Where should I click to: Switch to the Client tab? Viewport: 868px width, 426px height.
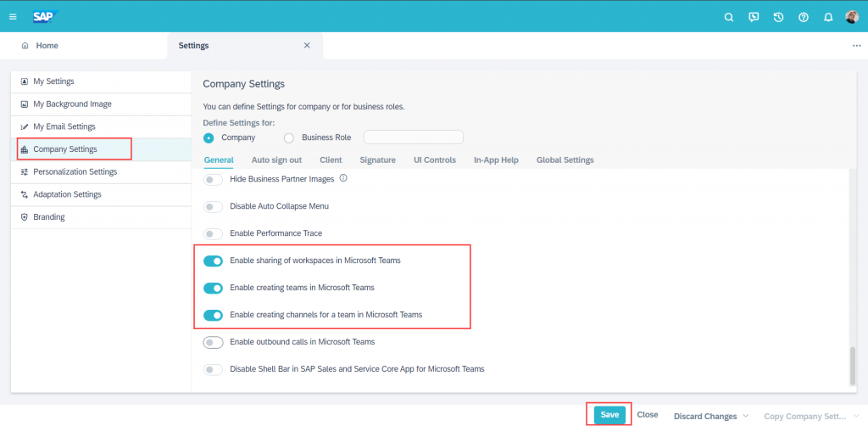(x=331, y=160)
